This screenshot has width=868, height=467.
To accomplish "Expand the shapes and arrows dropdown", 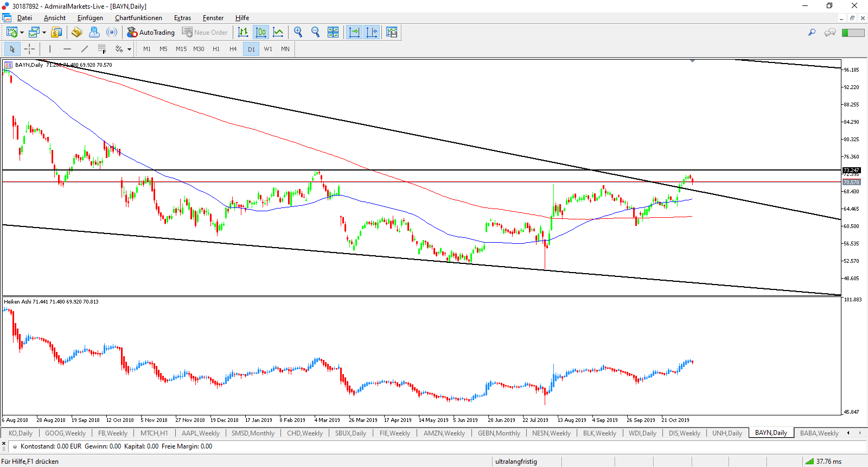I will coord(129,49).
